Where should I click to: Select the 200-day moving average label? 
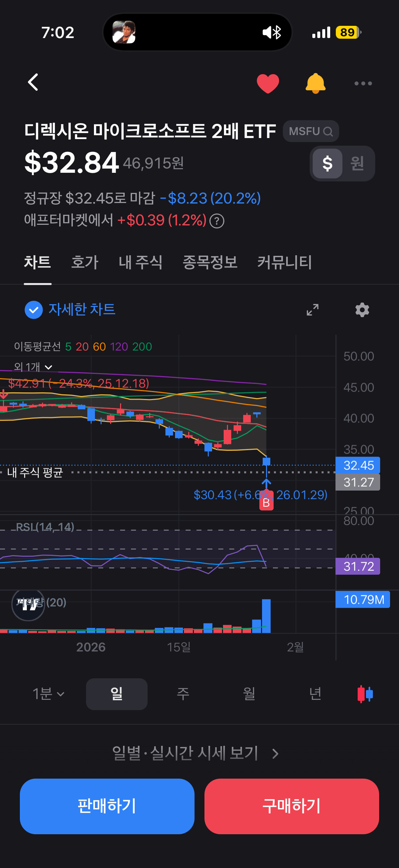[x=142, y=347]
